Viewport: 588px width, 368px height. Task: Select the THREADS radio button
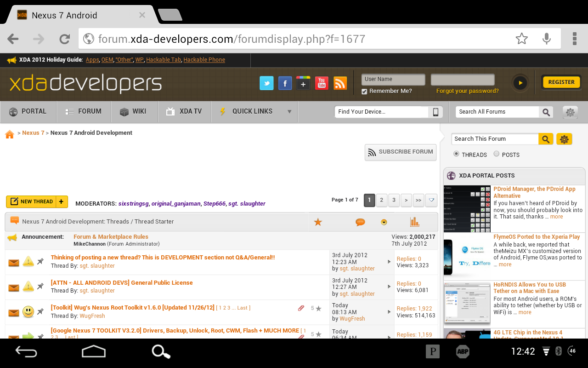(456, 154)
